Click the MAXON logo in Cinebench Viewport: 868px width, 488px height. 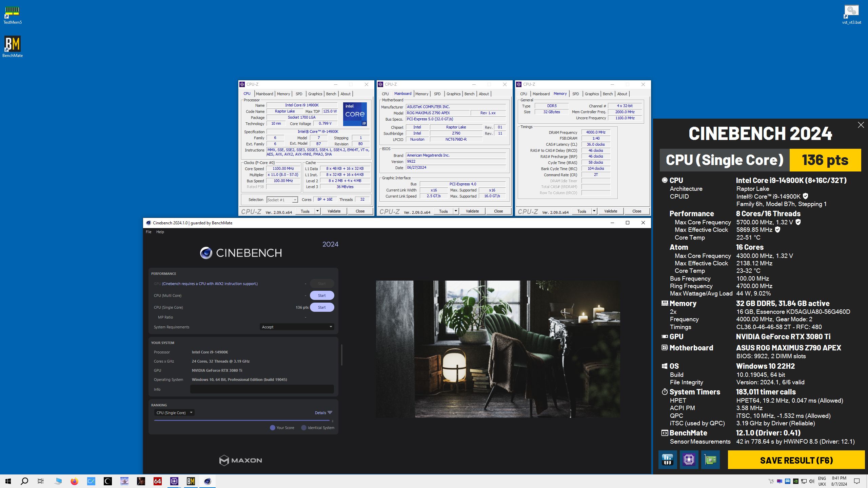[240, 460]
